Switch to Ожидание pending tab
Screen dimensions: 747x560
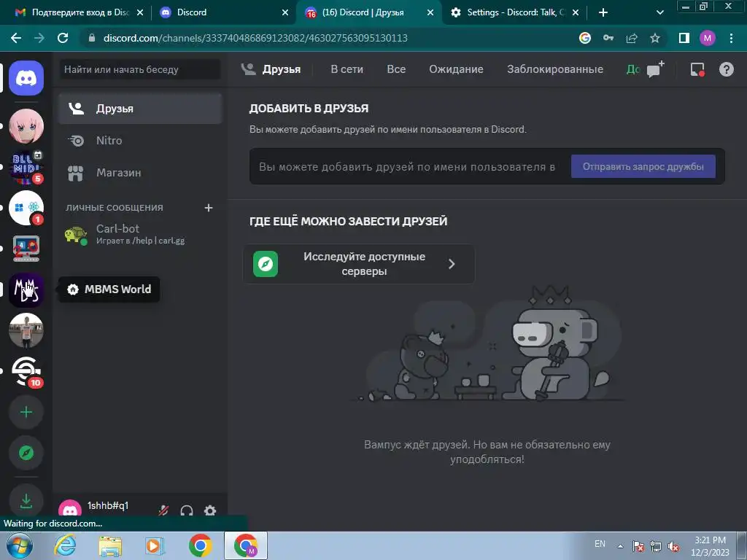click(x=456, y=69)
